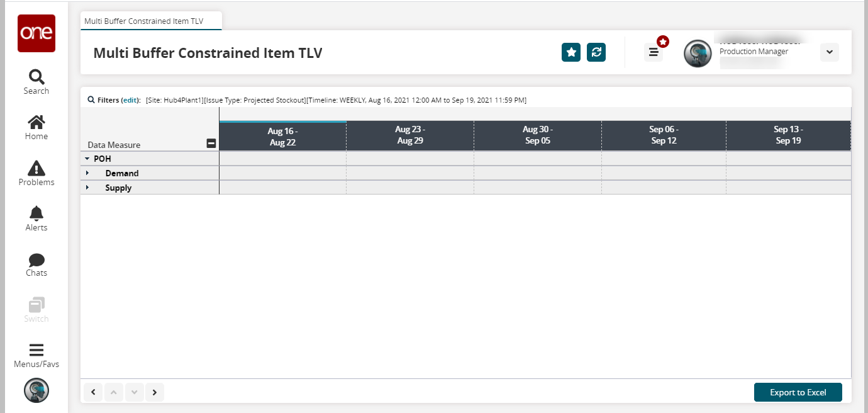Viewport: 868px width, 413px height.
Task: Click the filters edit link
Action: pyautogui.click(x=130, y=100)
